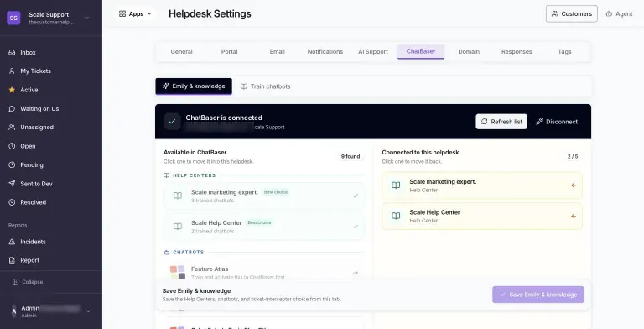Screen dimensions: 644x329
Task: Click the Waiting on Us chat icon
Action: pyautogui.click(x=12, y=108)
